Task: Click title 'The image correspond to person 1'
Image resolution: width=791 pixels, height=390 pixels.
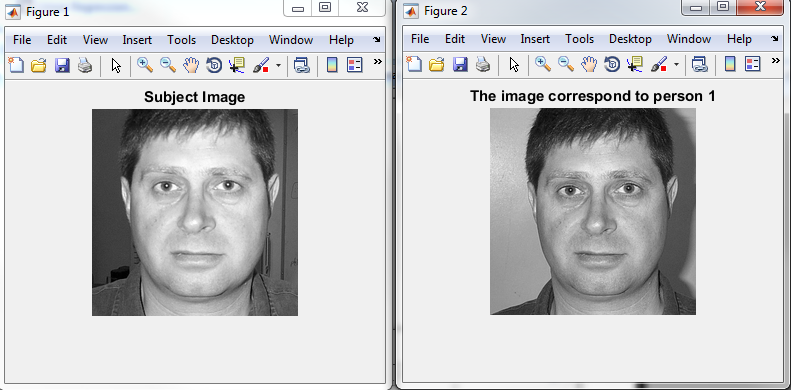Action: [593, 96]
